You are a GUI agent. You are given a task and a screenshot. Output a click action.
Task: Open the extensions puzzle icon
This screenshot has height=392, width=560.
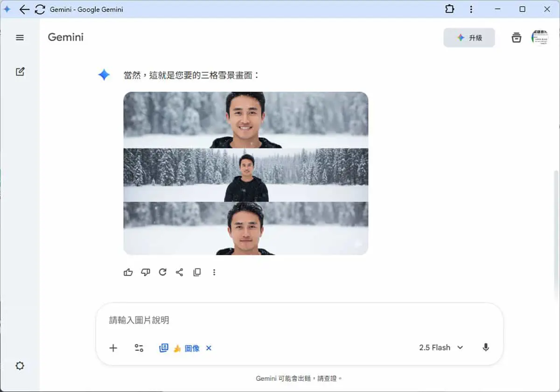coord(449,9)
